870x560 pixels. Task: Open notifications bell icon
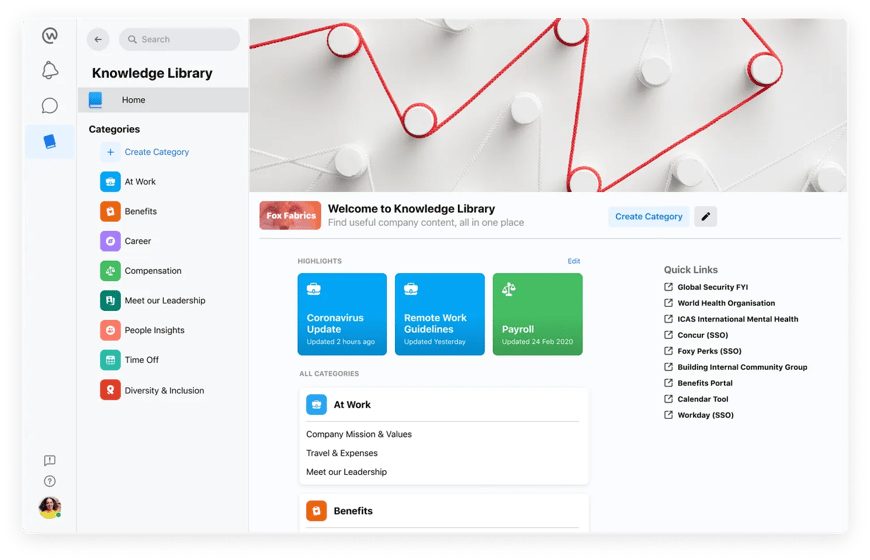(50, 70)
